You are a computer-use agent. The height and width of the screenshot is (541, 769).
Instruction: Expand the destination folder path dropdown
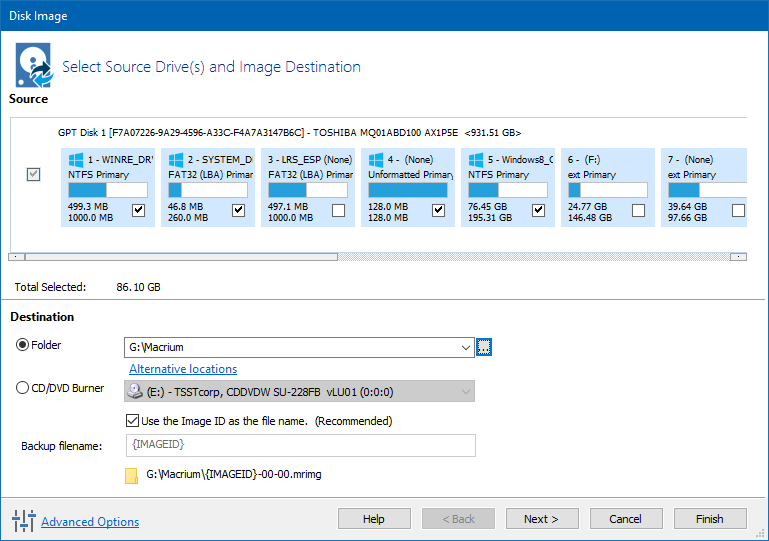466,348
